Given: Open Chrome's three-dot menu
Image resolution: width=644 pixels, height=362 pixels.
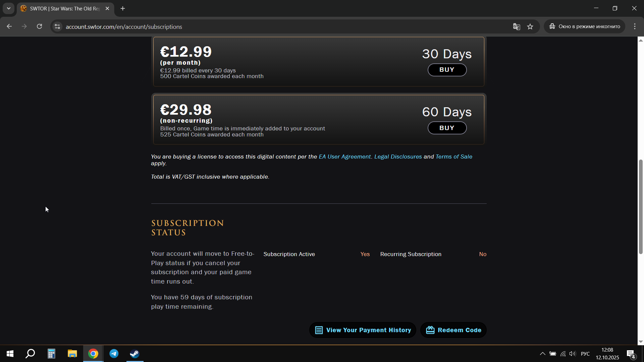Looking at the screenshot, I should [635, 26].
